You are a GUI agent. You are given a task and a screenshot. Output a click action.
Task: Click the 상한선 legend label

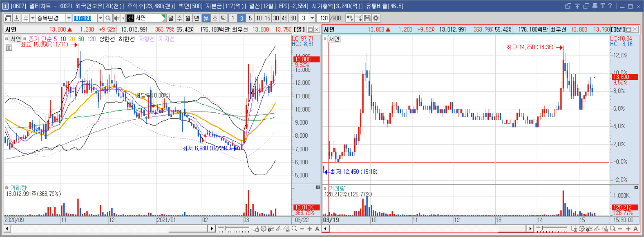click(107, 39)
